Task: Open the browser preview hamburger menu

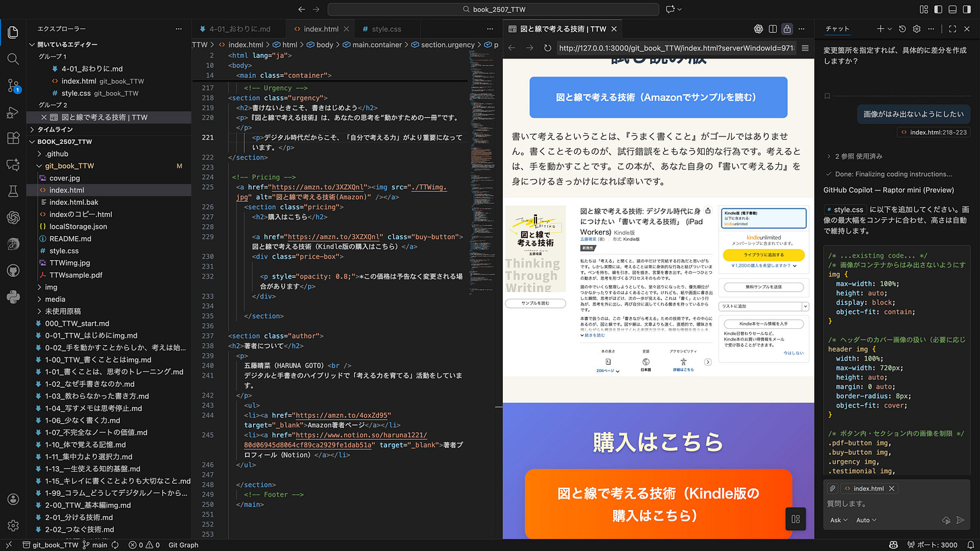Action: [805, 48]
